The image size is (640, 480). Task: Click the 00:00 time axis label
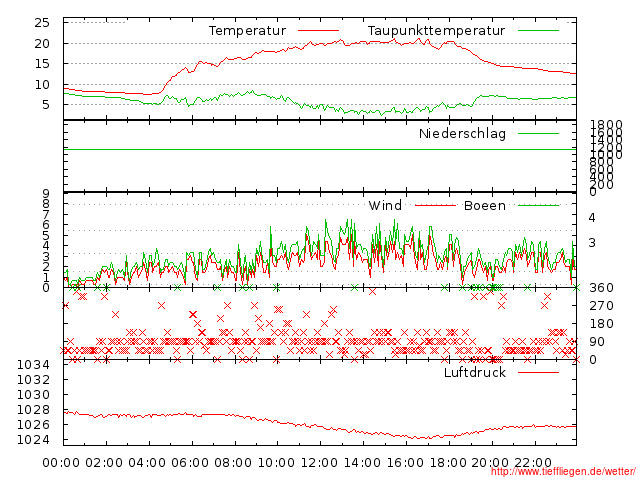62,462
